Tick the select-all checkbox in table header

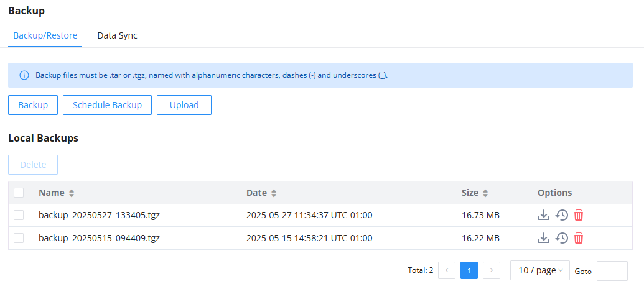tap(19, 193)
